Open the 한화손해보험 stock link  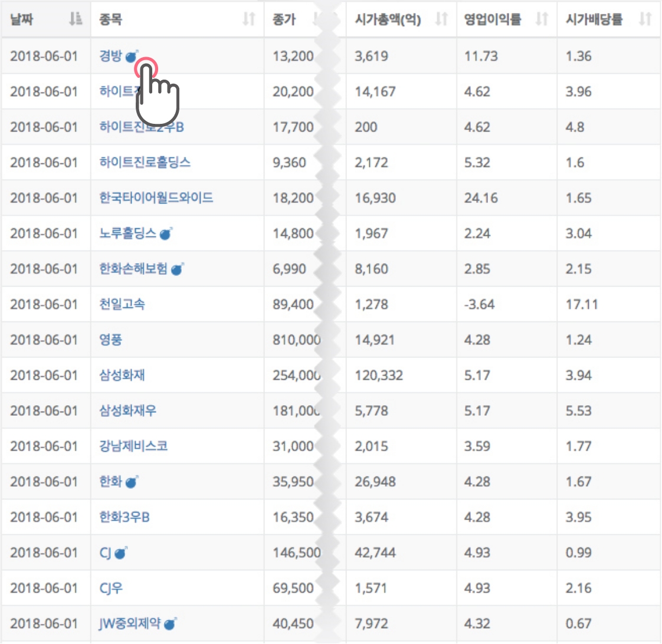133,269
